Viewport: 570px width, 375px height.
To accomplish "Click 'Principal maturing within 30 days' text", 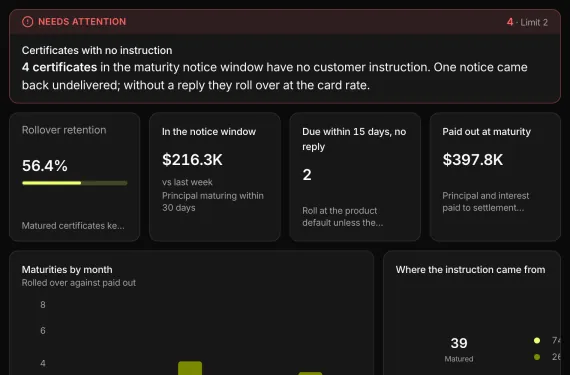I will tap(213, 202).
